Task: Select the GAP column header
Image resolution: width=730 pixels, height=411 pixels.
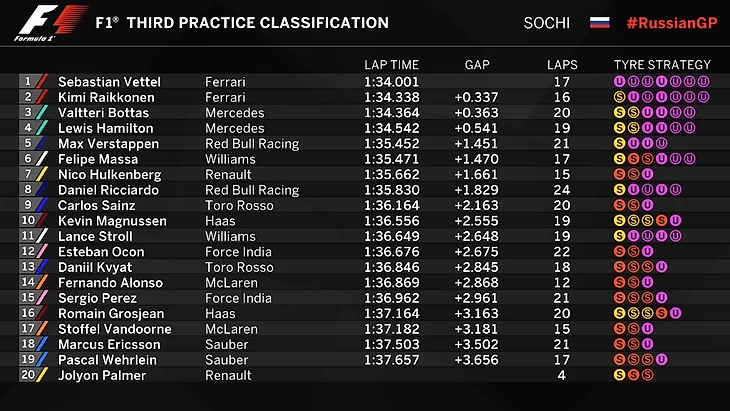Action: pyautogui.click(x=477, y=65)
